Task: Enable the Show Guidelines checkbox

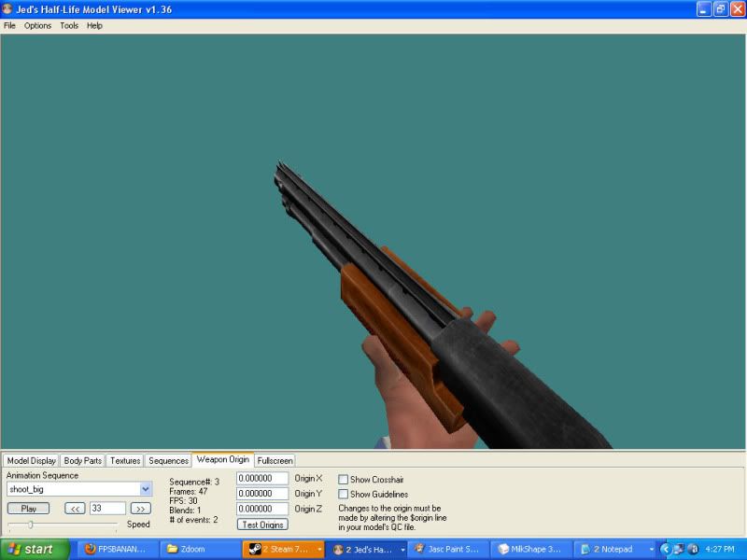Action: (343, 495)
